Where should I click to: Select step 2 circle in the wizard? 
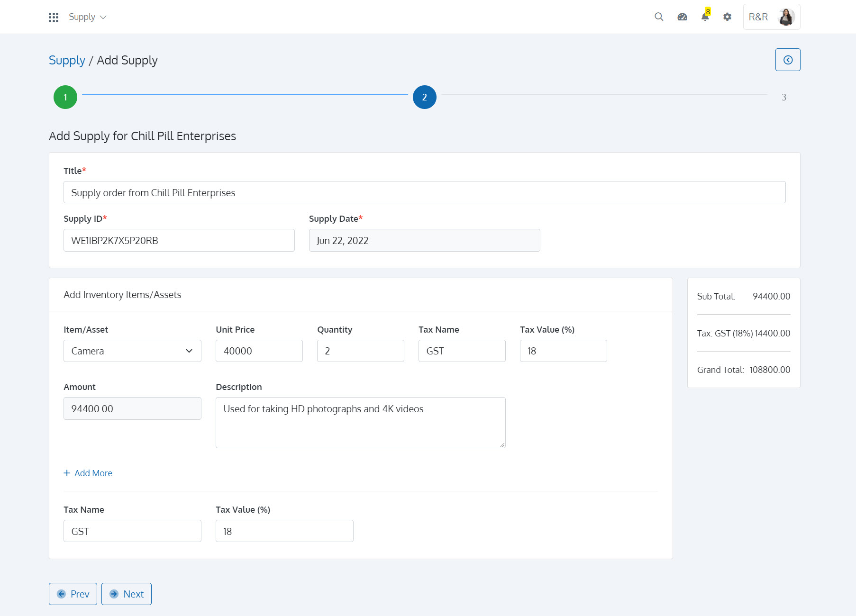(x=425, y=97)
